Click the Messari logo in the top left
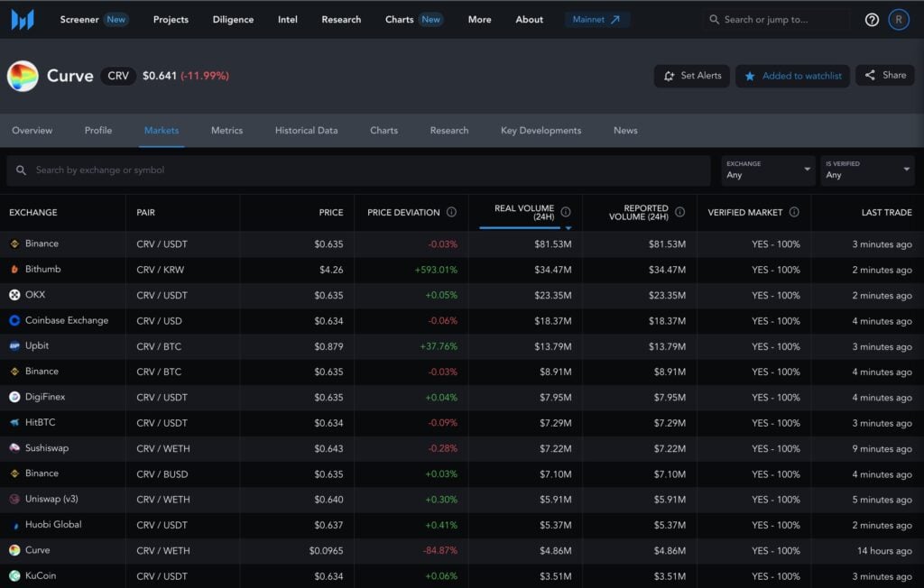 pos(22,18)
